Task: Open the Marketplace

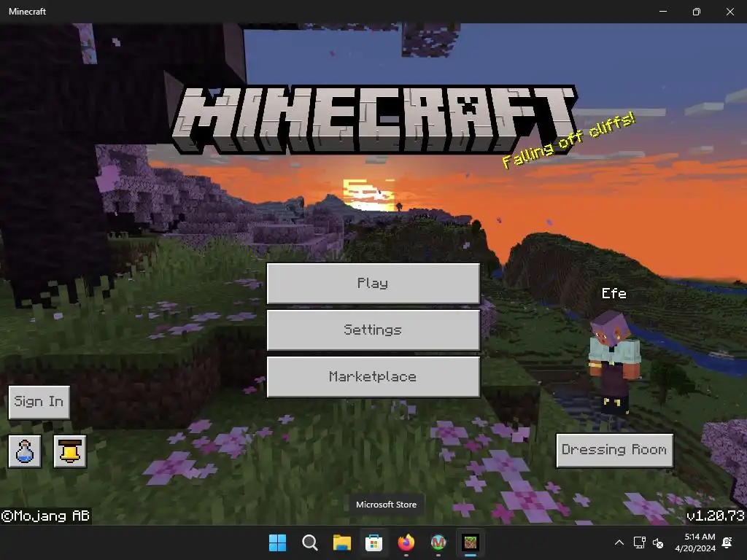Action: coord(373,377)
